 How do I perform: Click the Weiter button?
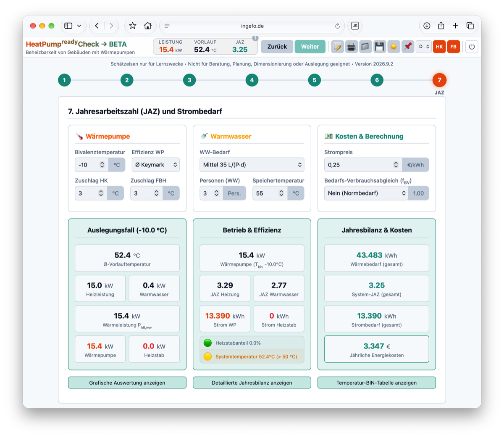pyautogui.click(x=310, y=47)
